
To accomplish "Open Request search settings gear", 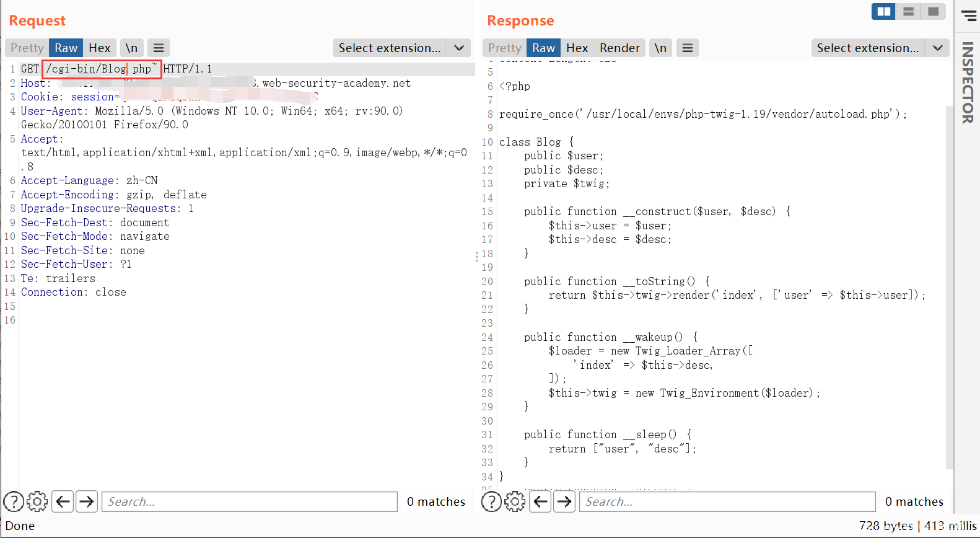I will pyautogui.click(x=37, y=501).
